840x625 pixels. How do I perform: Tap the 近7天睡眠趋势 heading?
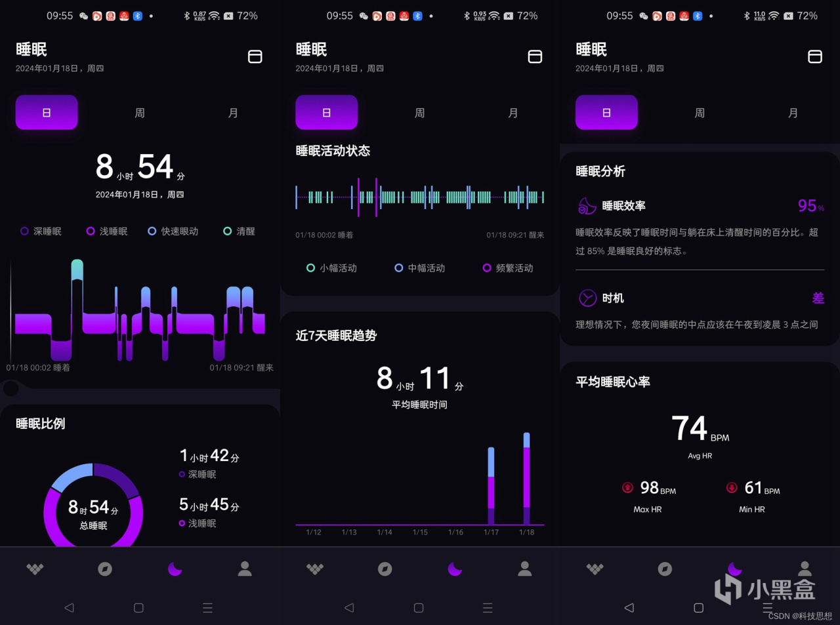click(336, 336)
